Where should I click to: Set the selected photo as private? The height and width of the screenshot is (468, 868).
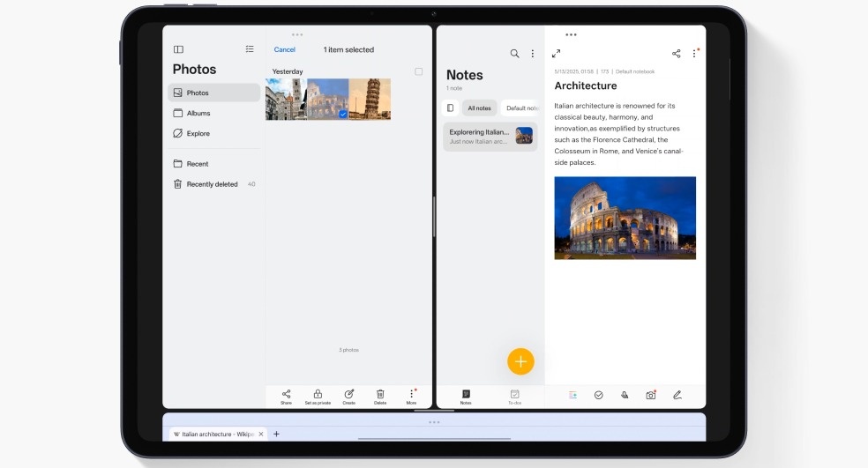coord(318,395)
